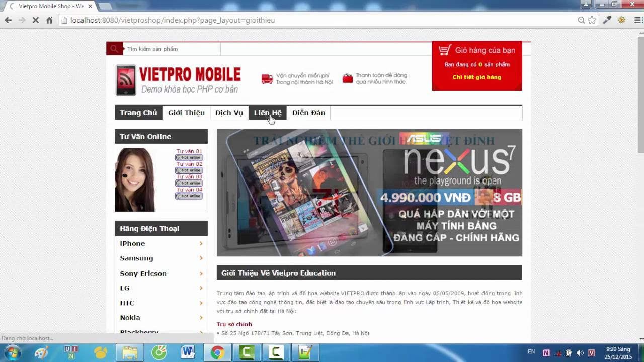The width and height of the screenshot is (644, 362).
Task: Open the Nokia brand link
Action: coord(130,318)
